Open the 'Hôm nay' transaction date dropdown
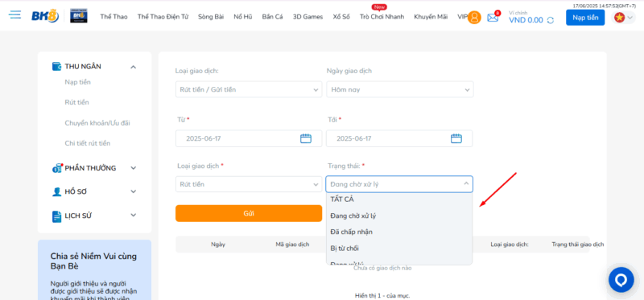Viewport: 644px width, 300px height. [399, 89]
